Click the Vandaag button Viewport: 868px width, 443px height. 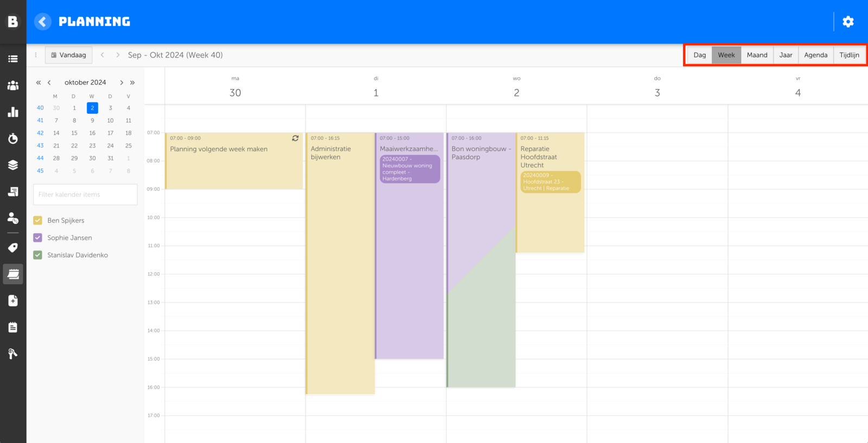69,55
